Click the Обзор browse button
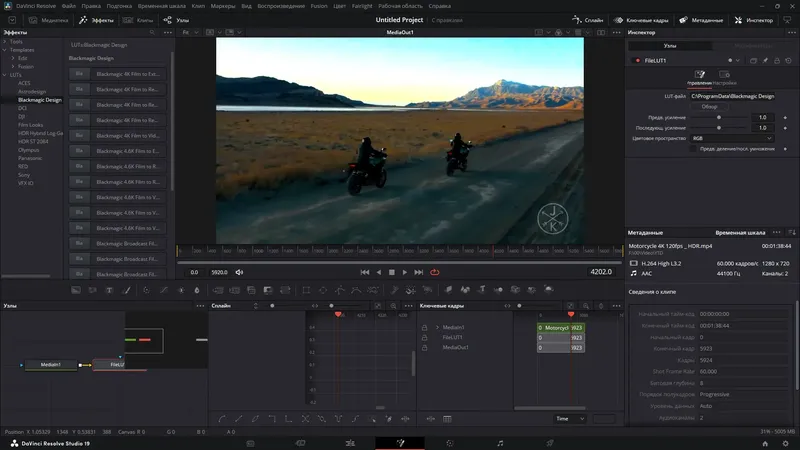800x450 pixels. pyautogui.click(x=709, y=107)
